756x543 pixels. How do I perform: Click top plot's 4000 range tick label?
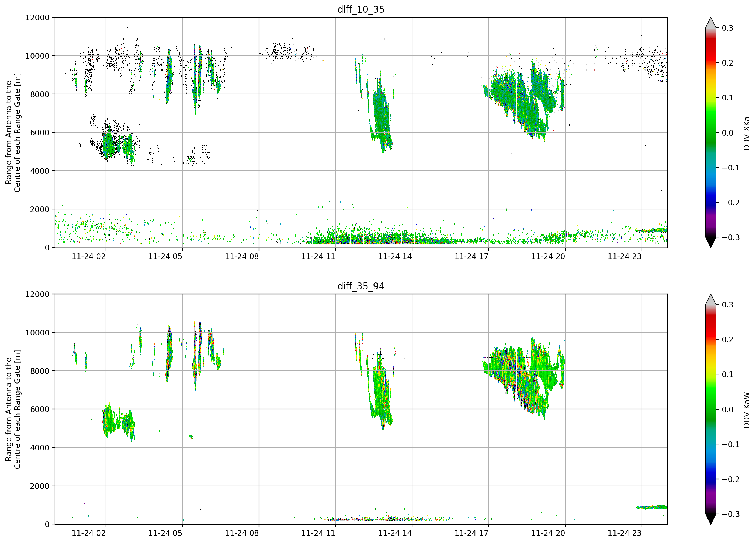40,171
